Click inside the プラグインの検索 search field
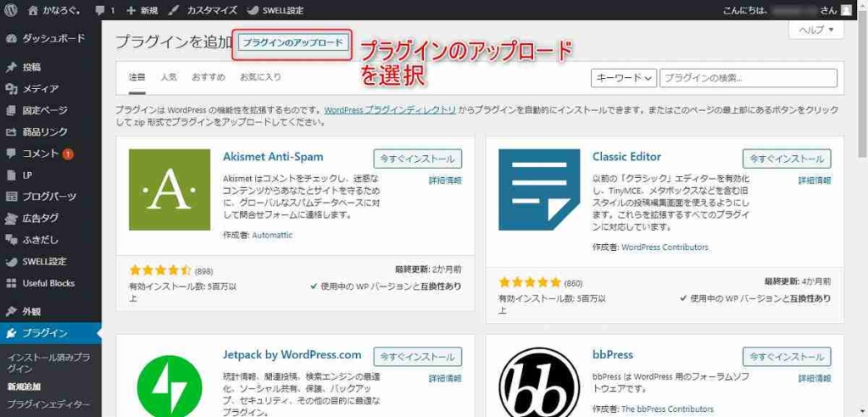868x417 pixels. (748, 78)
